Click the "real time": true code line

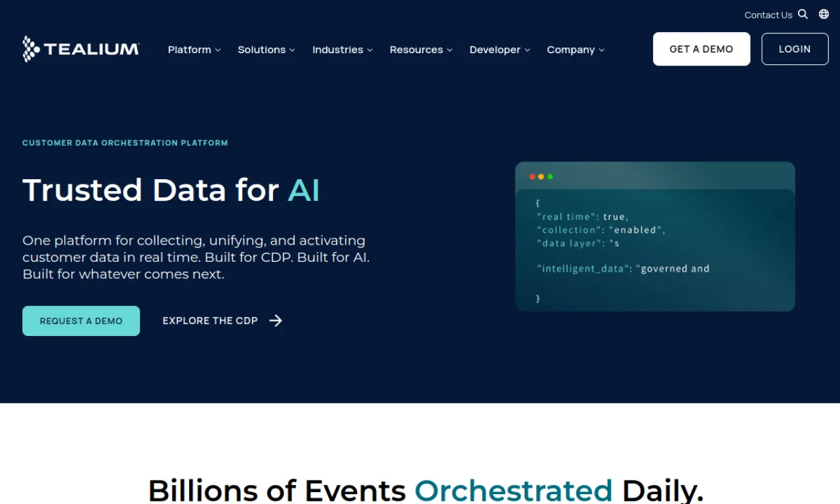(x=583, y=217)
